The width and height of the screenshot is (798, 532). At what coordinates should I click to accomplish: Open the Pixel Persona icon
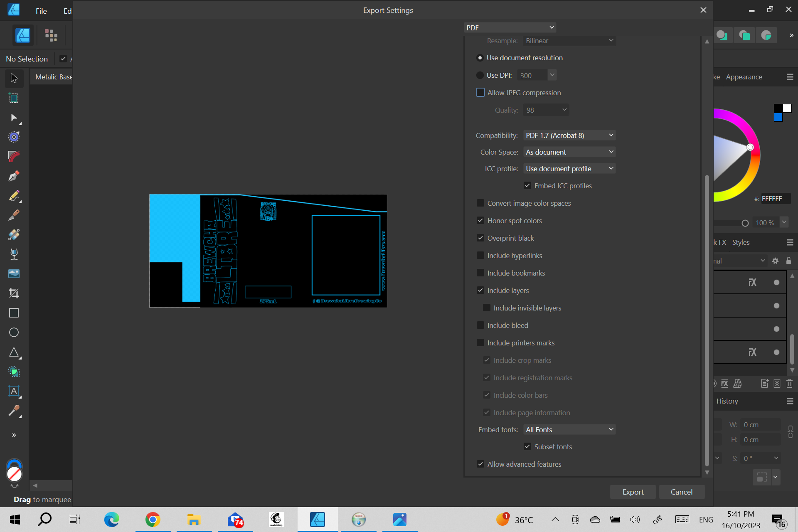(x=51, y=35)
